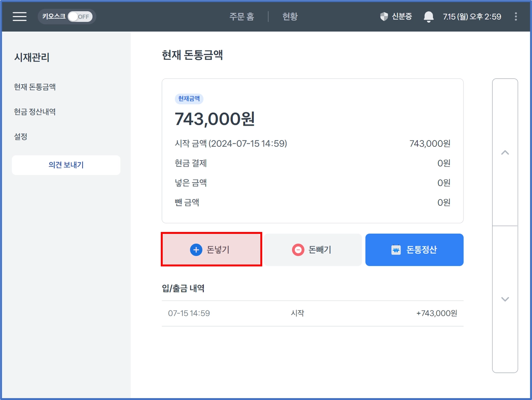The height and width of the screenshot is (400, 532).
Task: Select the 07-15 14:59 시작 transaction row
Action: [313, 313]
